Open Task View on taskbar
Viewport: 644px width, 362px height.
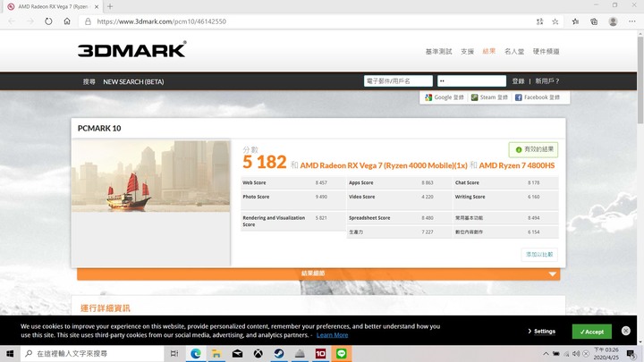(174, 353)
